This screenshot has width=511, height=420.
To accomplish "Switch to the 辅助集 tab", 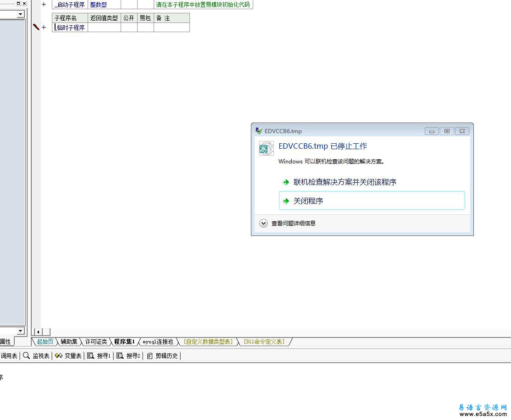I will pos(69,342).
